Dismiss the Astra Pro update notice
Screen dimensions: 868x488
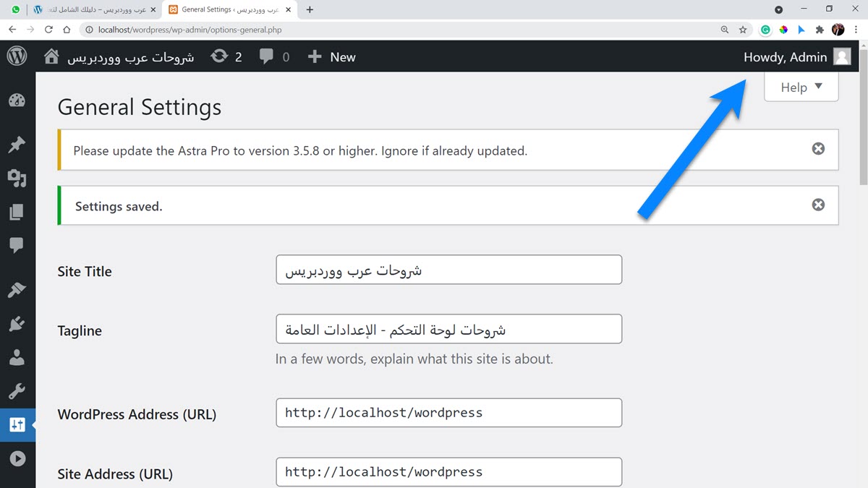[818, 148]
